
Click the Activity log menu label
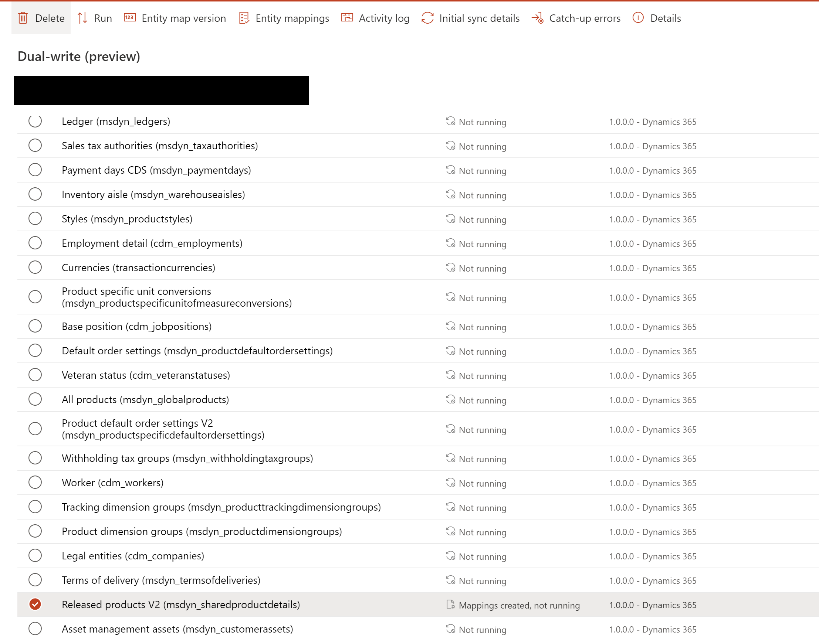click(x=384, y=18)
